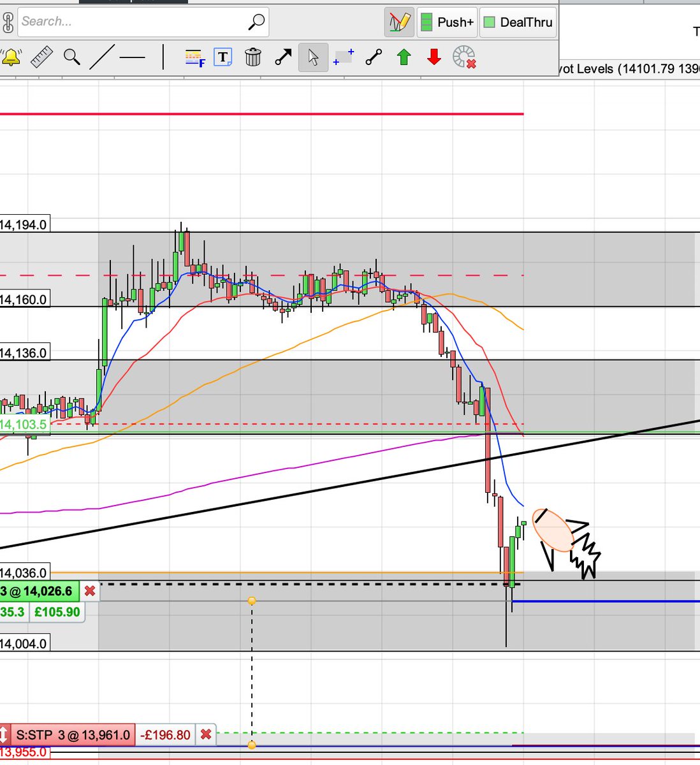Click the clear-all drawings wheel icon
Image resolution: width=700 pixels, height=765 pixels.
tap(464, 57)
